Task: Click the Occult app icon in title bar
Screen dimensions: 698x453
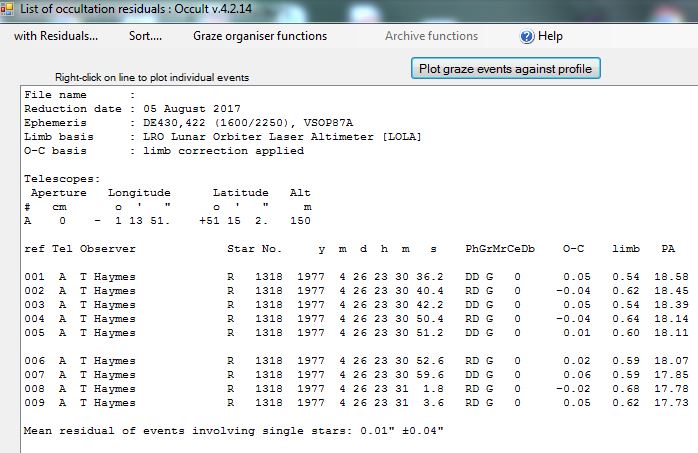Action: click(9, 9)
